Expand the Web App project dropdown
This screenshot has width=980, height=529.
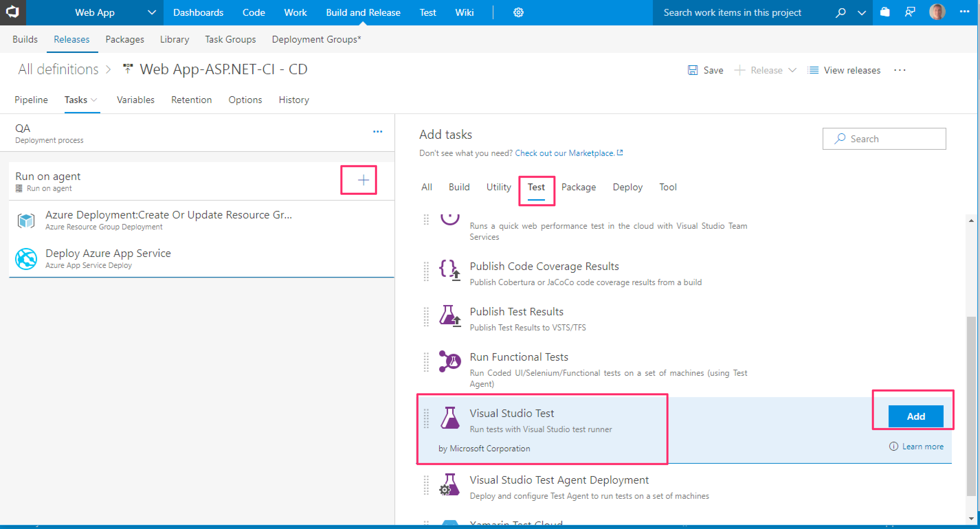(x=152, y=13)
